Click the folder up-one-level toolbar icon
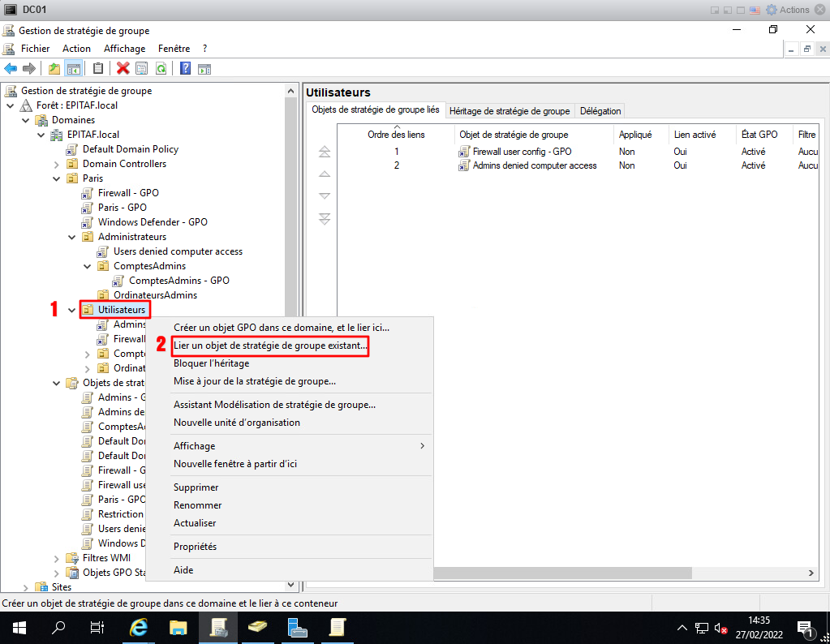 point(54,69)
